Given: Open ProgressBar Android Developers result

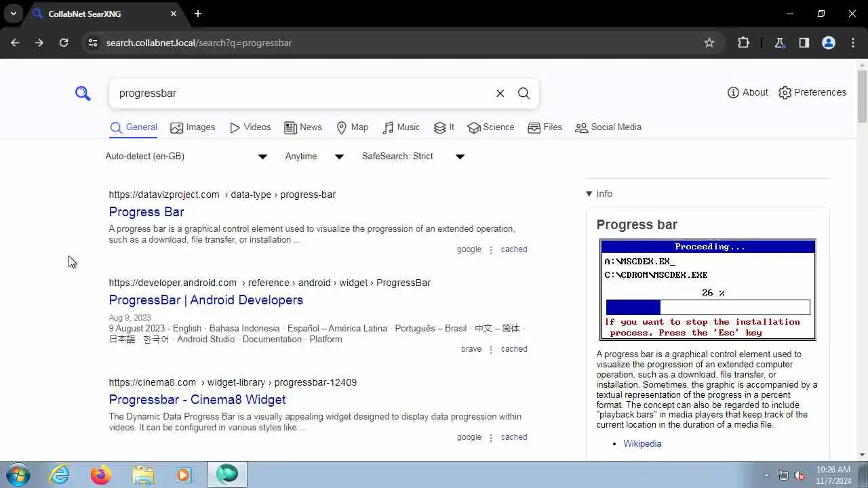Looking at the screenshot, I should click(206, 300).
